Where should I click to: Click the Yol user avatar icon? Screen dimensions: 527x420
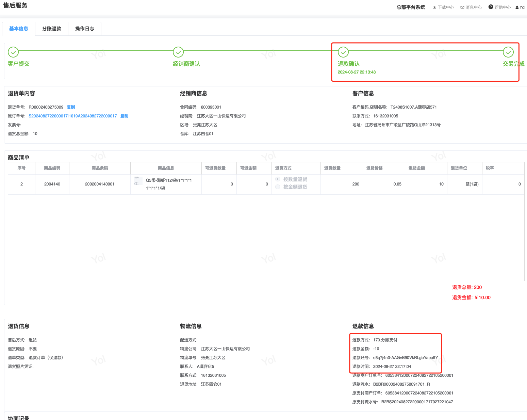(517, 7)
